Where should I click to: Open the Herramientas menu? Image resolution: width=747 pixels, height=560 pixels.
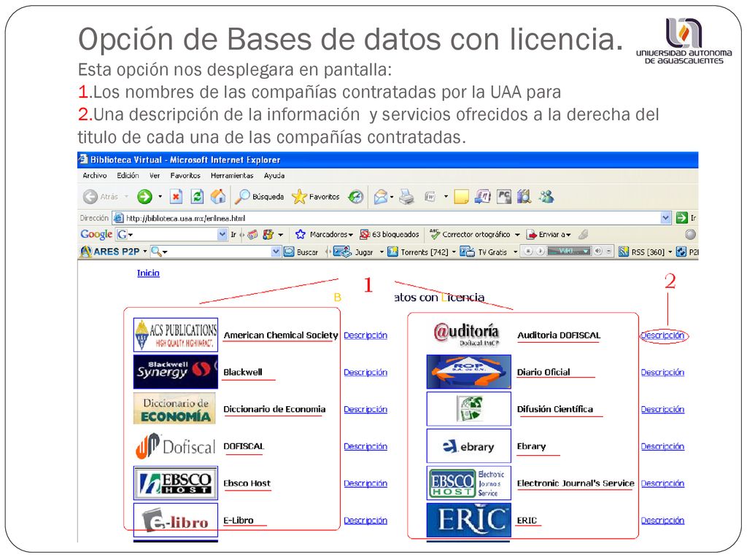tap(232, 175)
